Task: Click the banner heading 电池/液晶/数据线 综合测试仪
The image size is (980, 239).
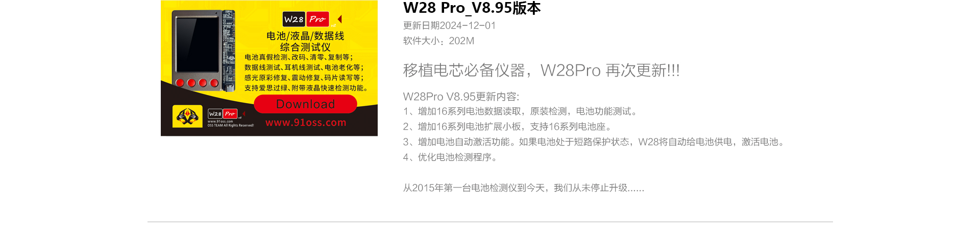Action: (305, 41)
